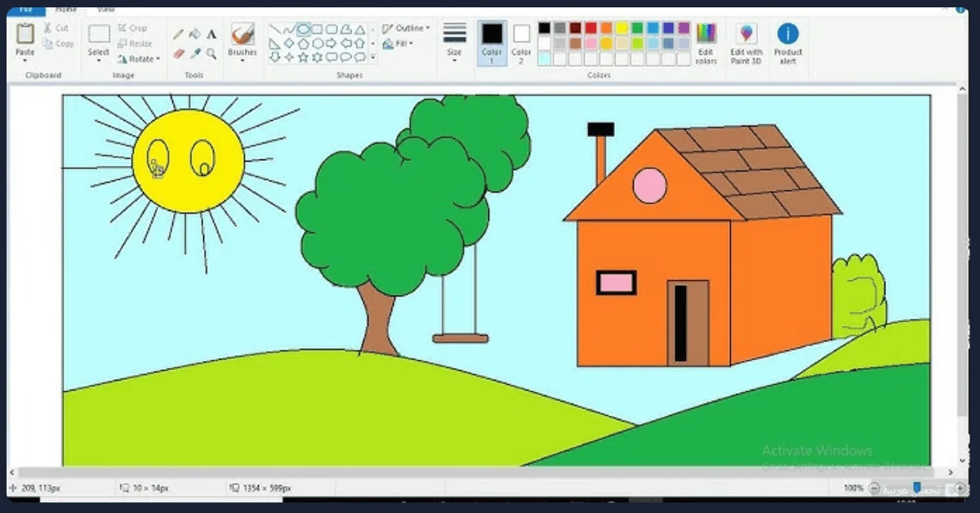Choose the Line shape
This screenshot has width=980, height=513.
(275, 29)
